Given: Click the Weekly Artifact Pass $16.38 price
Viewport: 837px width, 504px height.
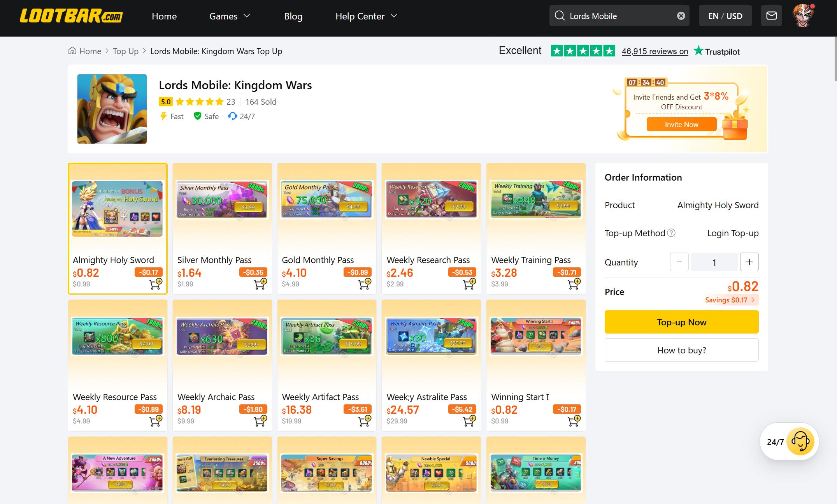Looking at the screenshot, I should (297, 410).
